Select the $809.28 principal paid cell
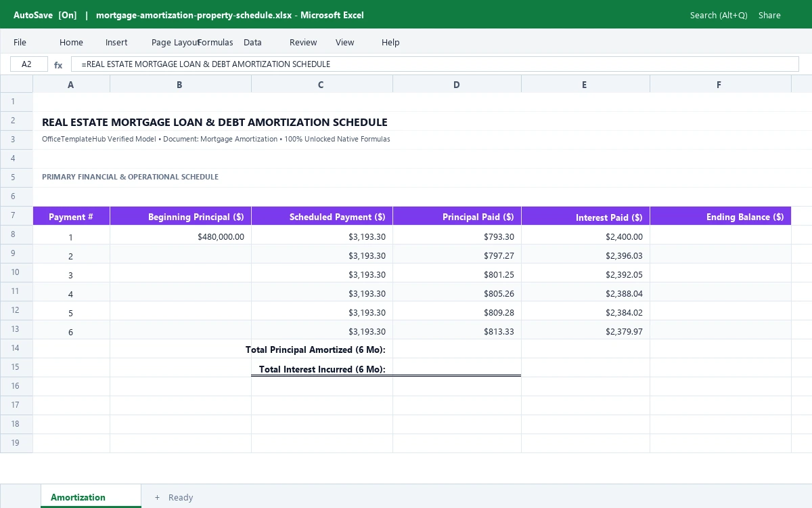The height and width of the screenshot is (508, 812). [457, 311]
